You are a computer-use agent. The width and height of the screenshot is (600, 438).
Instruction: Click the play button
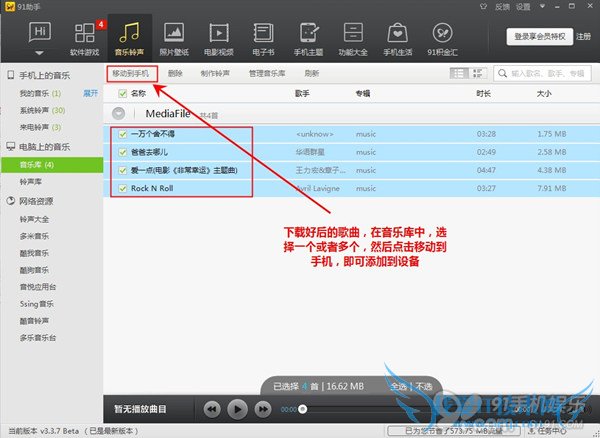(237, 409)
